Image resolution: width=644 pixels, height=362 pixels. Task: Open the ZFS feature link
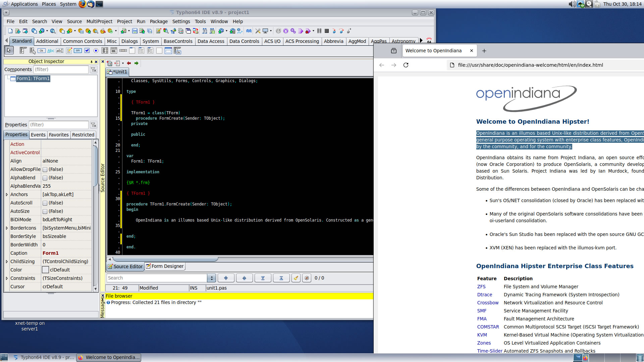(x=481, y=287)
